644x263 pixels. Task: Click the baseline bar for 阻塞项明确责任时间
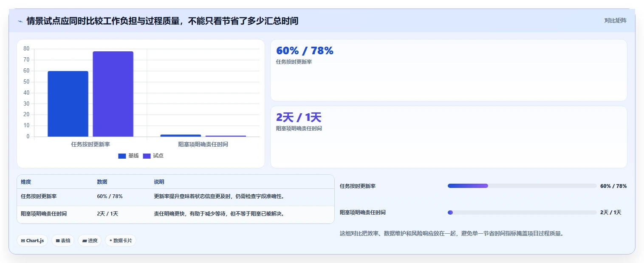pos(181,135)
